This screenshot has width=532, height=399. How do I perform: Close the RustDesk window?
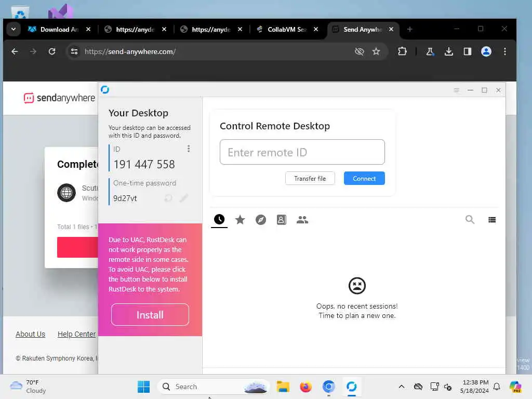click(498, 90)
